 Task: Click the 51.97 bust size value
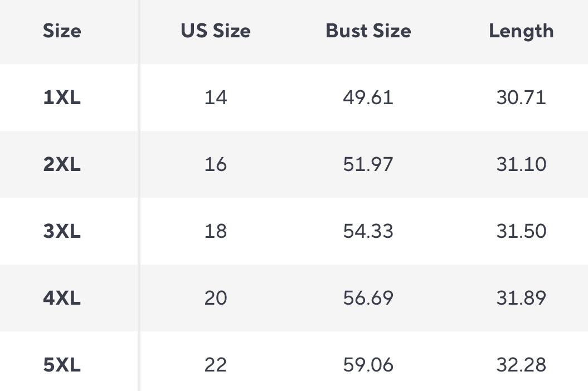368,165
